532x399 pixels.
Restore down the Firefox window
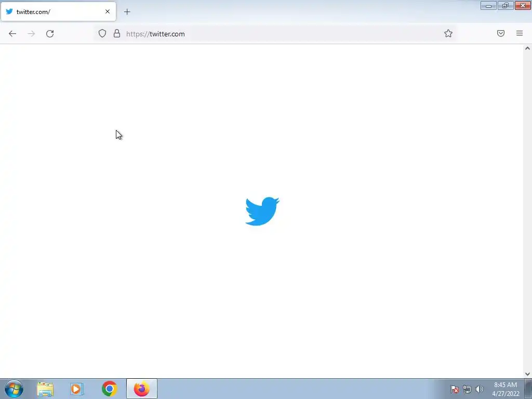(506, 5)
